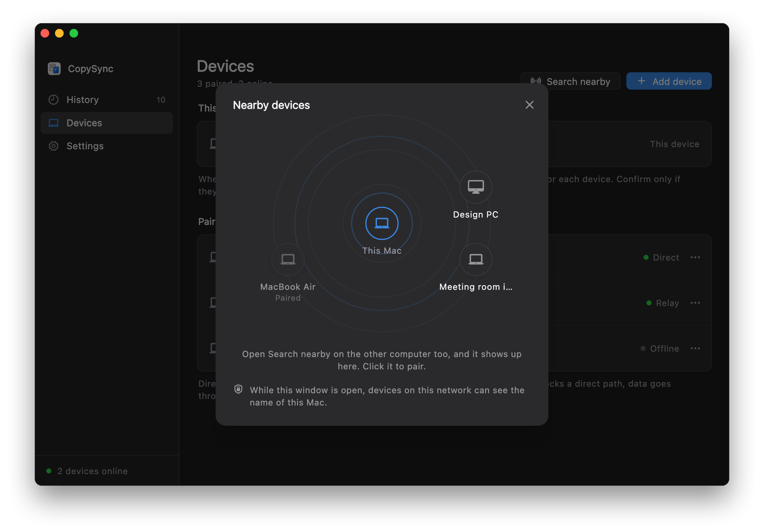The height and width of the screenshot is (532, 764).
Task: Click the Settings gear icon
Action: point(54,146)
